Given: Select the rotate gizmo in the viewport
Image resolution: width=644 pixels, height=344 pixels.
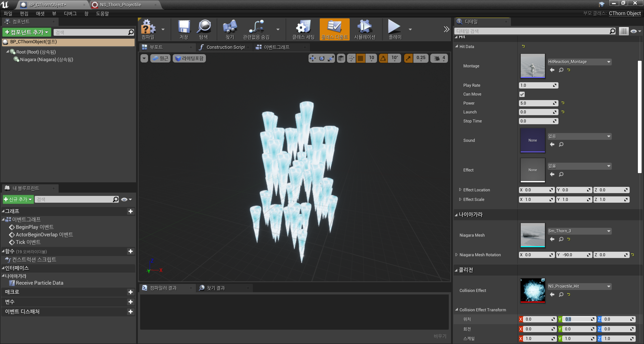Looking at the screenshot, I should [x=322, y=58].
